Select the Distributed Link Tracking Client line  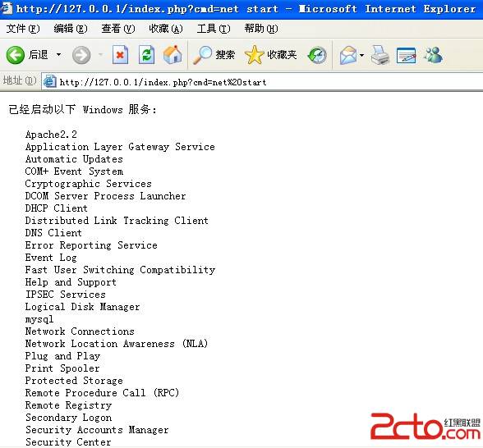pyautogui.click(x=117, y=221)
